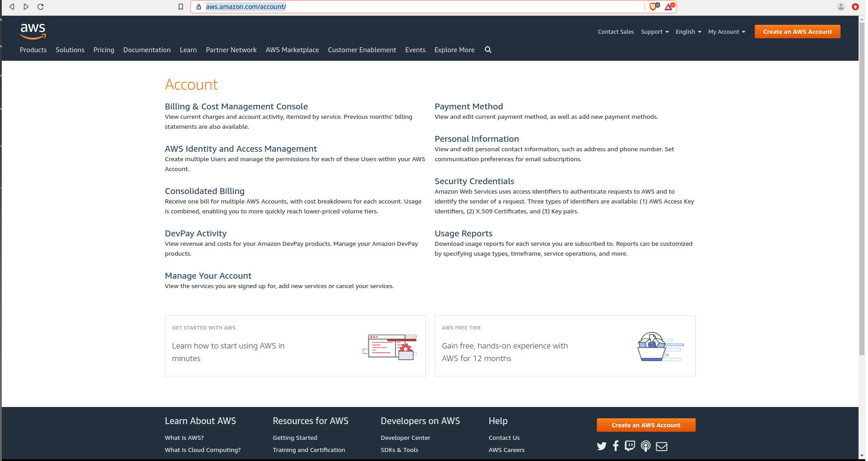Click Contact Sales link in header
This screenshot has width=868, height=461.
pyautogui.click(x=616, y=32)
